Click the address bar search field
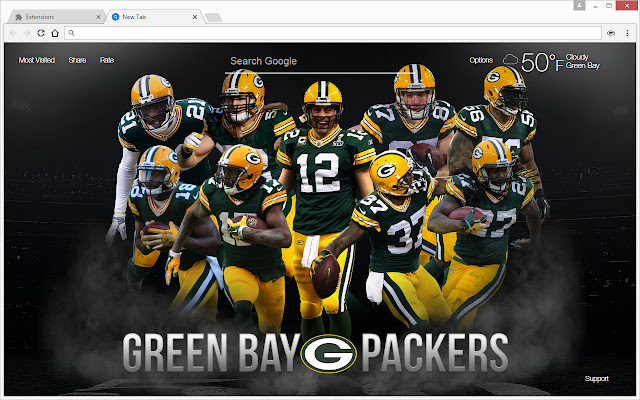 coord(333,33)
